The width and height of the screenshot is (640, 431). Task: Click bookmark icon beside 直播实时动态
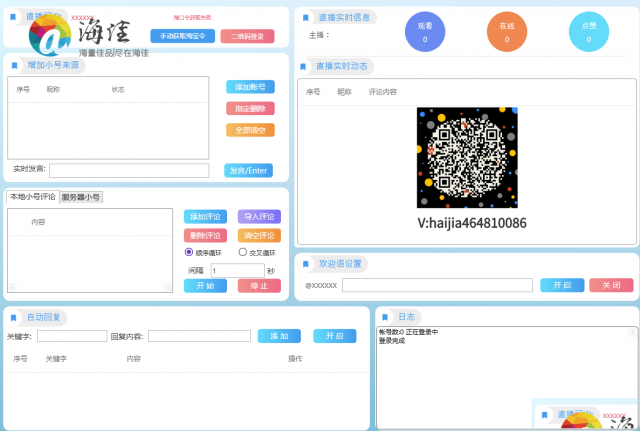306,65
